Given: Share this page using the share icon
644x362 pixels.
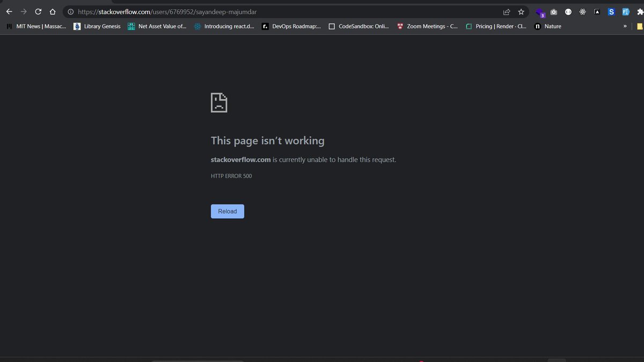Looking at the screenshot, I should [x=507, y=12].
